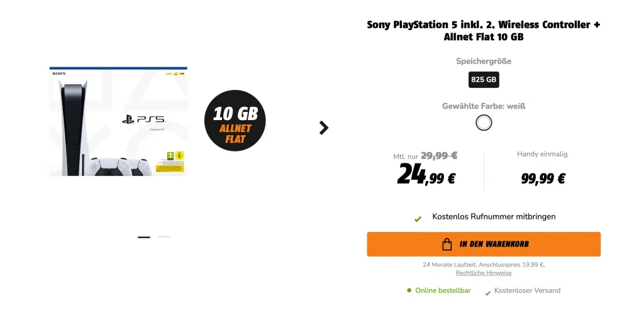
Task: Click the green dot beside Online bestellbar
Action: pyautogui.click(x=409, y=290)
